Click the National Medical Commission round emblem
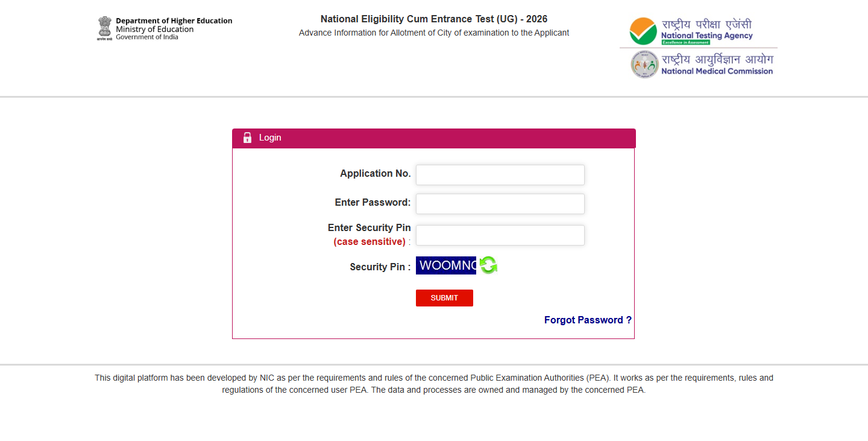The image size is (868, 441). coord(644,65)
